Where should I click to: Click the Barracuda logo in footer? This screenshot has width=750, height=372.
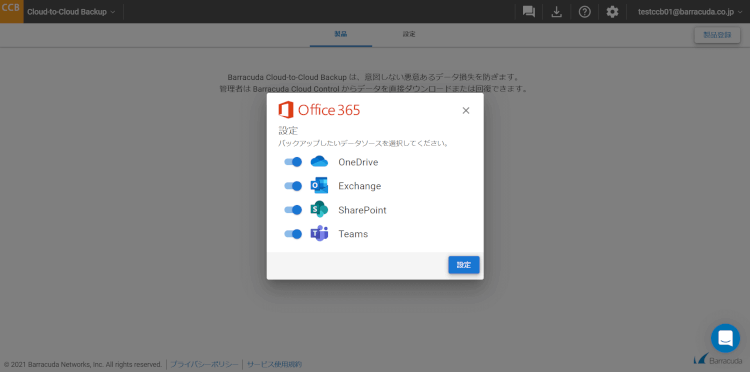[718, 360]
